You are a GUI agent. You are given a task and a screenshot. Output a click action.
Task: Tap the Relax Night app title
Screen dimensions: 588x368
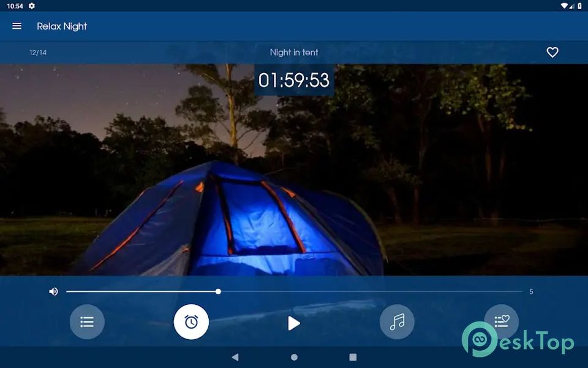(x=62, y=26)
